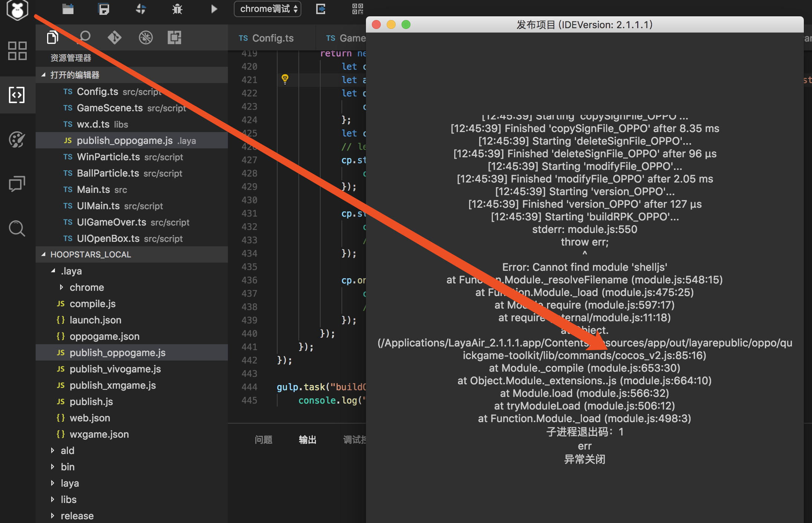This screenshot has width=812, height=523.
Task: Click the grid layout sidebar icon
Action: tap(17, 51)
